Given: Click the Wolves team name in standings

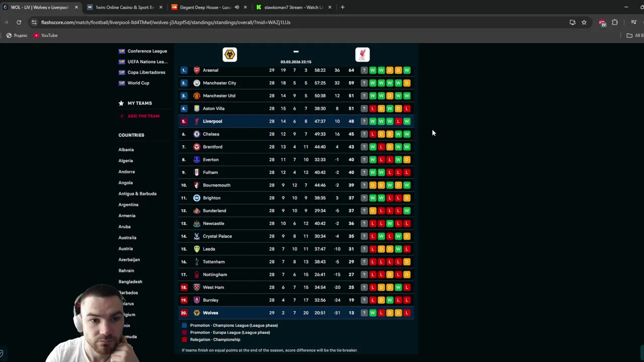Looking at the screenshot, I should (x=210, y=313).
